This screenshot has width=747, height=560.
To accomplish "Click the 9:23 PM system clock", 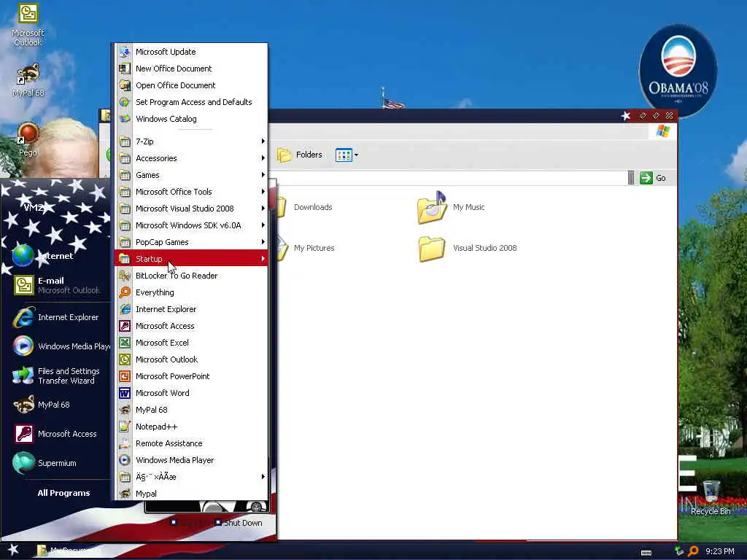I will pos(720,551).
